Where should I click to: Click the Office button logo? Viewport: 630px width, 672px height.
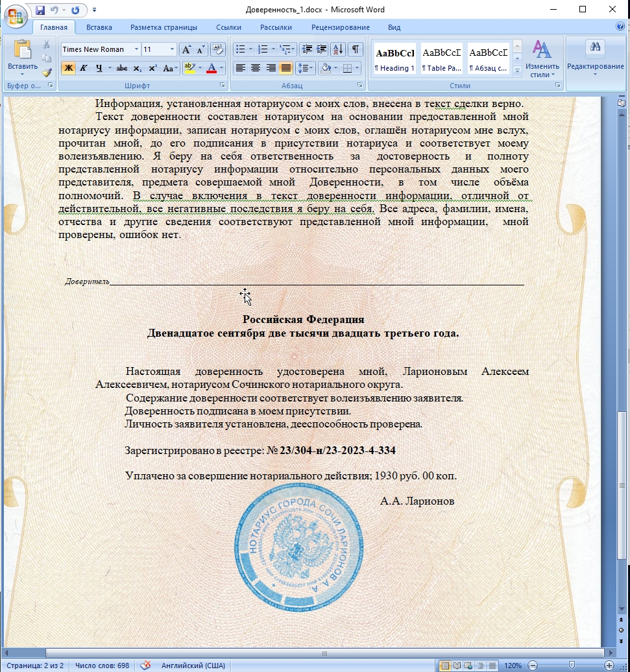click(16, 16)
